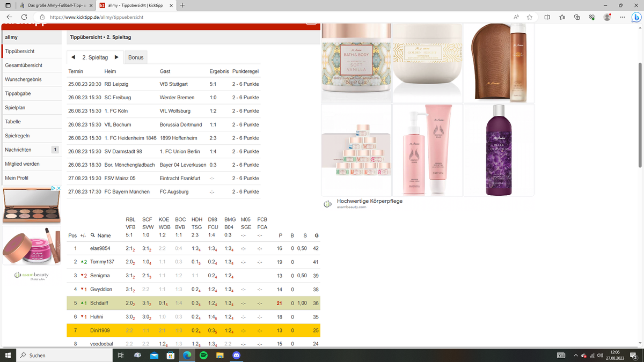Screen dimensions: 644x362
Task: Open Browser essentials heart icon
Action: tap(592, 17)
